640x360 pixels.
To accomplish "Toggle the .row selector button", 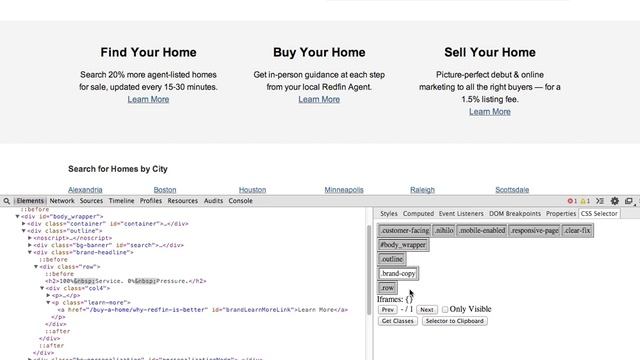I will 387,288.
